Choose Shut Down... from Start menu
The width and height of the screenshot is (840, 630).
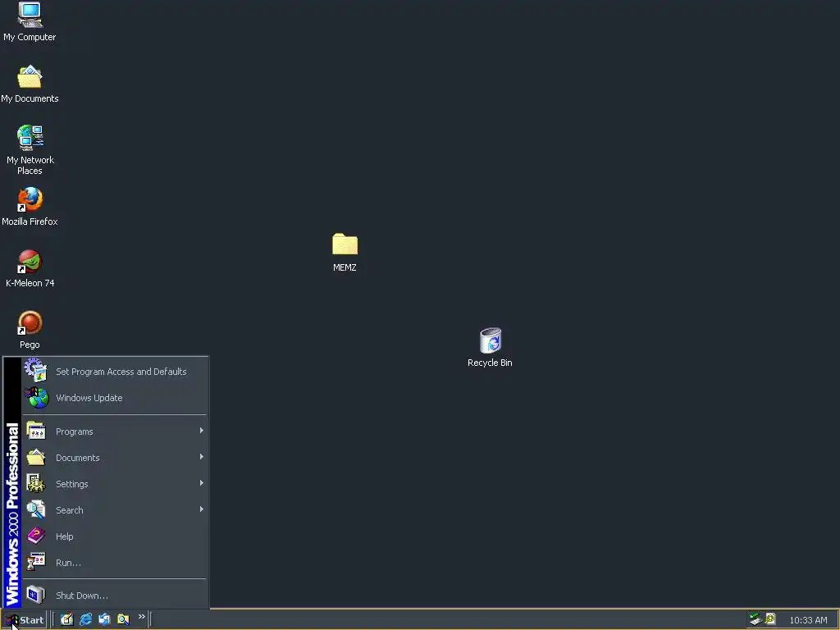click(x=115, y=596)
